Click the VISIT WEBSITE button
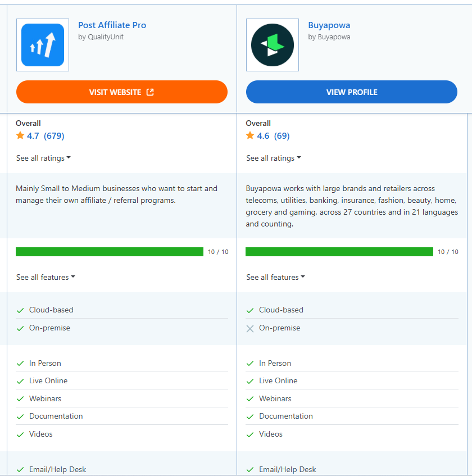 121,92
